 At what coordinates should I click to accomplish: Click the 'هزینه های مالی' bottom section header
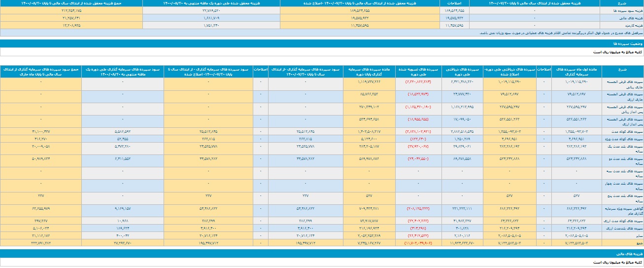click(630, 252)
